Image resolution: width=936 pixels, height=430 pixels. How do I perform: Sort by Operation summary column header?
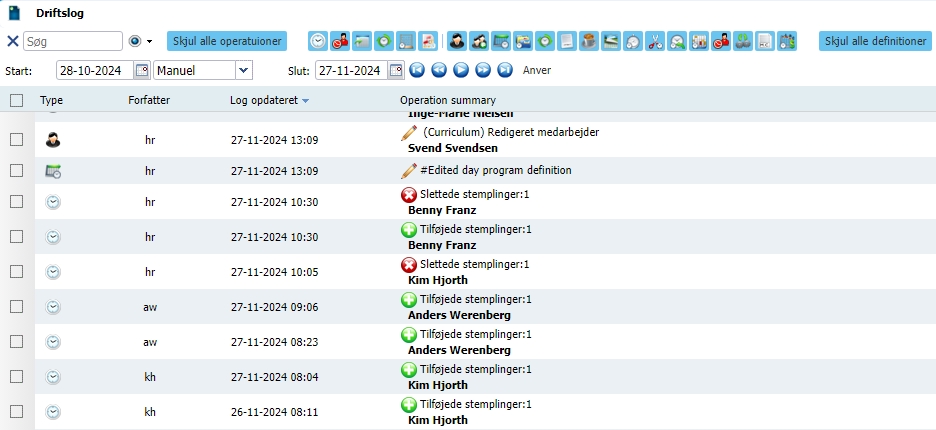pos(448,100)
